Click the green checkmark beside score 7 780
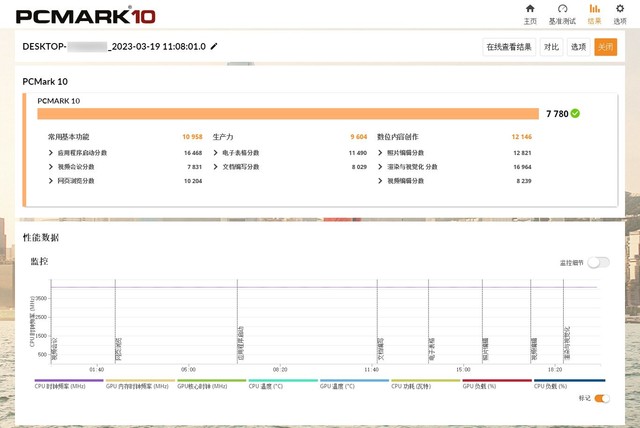 pos(575,113)
